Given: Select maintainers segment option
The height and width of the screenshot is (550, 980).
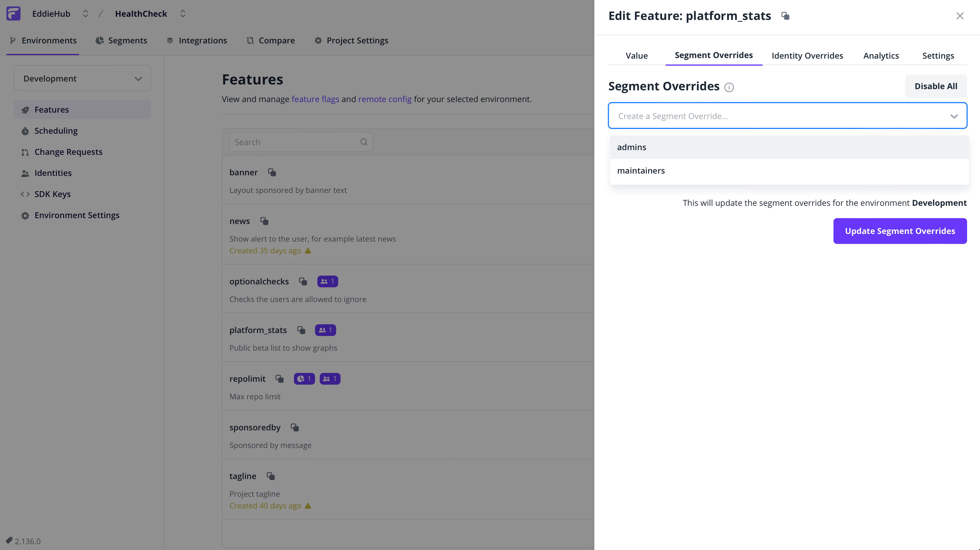Looking at the screenshot, I should 789,171.
